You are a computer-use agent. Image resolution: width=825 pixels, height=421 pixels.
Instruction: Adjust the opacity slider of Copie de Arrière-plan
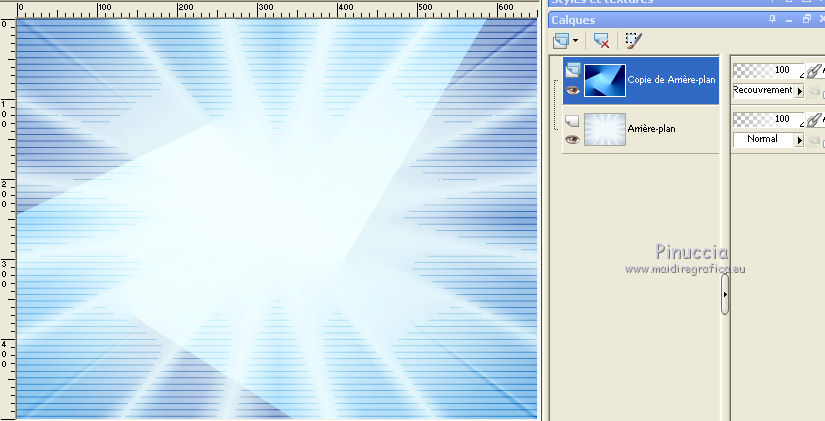tap(769, 70)
